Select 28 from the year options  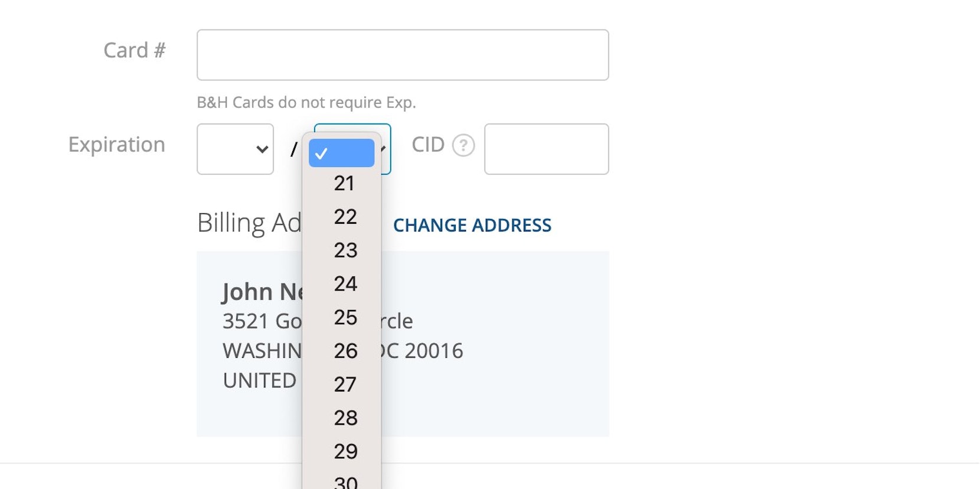coord(345,418)
